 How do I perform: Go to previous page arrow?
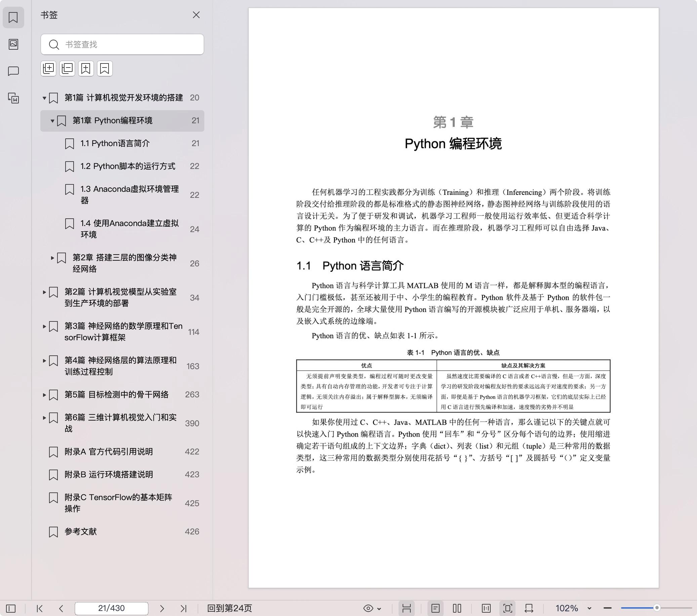61,609
